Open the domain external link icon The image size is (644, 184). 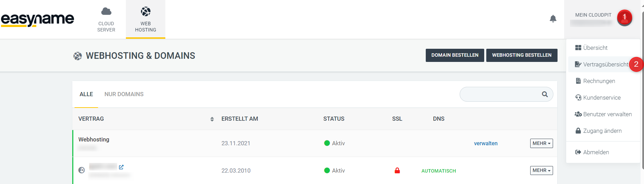pos(121,167)
